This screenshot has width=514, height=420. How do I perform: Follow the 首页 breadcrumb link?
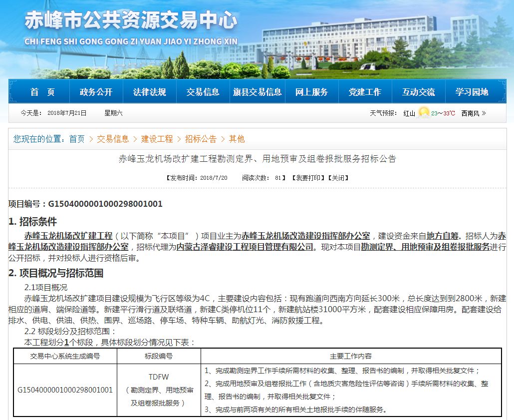[x=77, y=139]
